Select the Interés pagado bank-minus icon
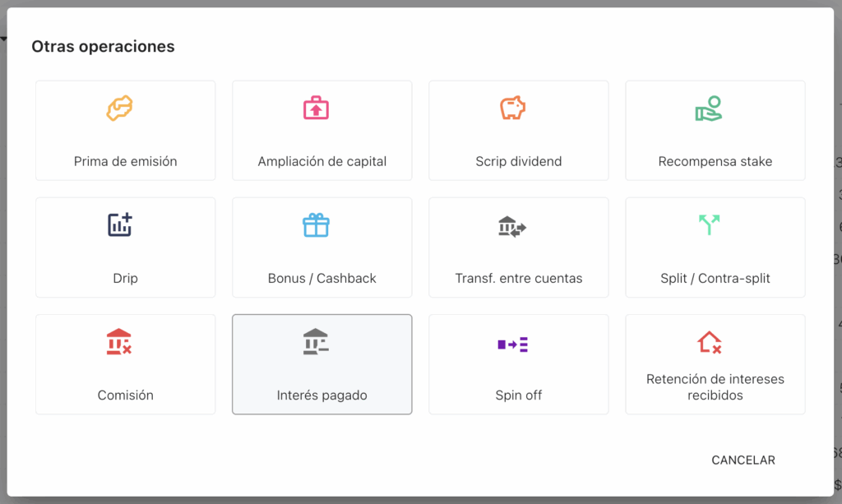This screenshot has width=842, height=504. pyautogui.click(x=316, y=342)
